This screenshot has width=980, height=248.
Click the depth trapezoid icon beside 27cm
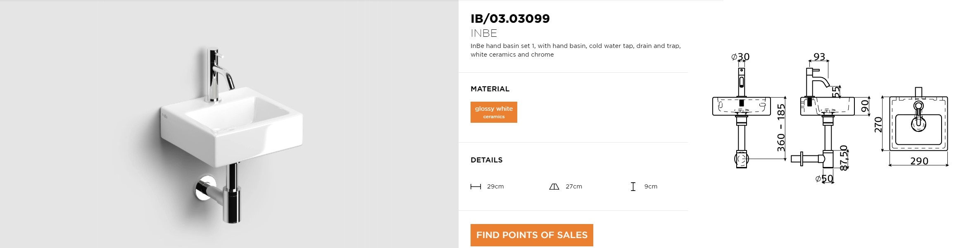(554, 187)
